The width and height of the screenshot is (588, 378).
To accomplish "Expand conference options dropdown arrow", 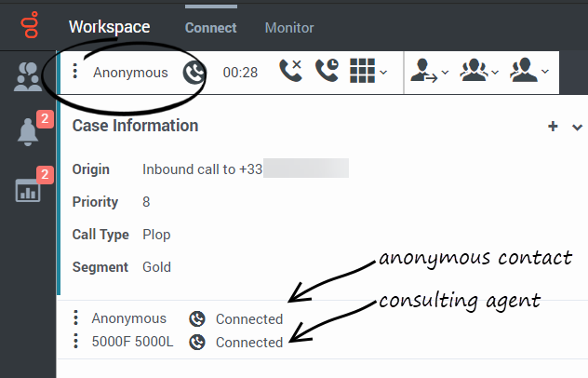I will (x=495, y=72).
